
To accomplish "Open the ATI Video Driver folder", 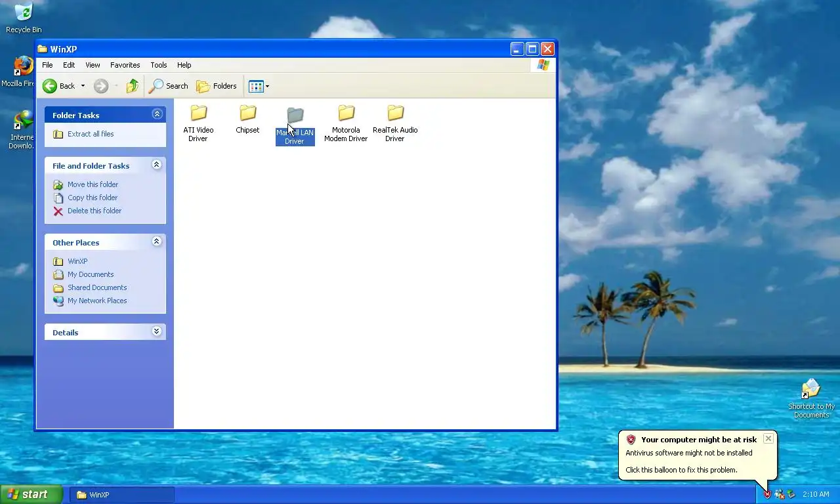I will (x=198, y=123).
